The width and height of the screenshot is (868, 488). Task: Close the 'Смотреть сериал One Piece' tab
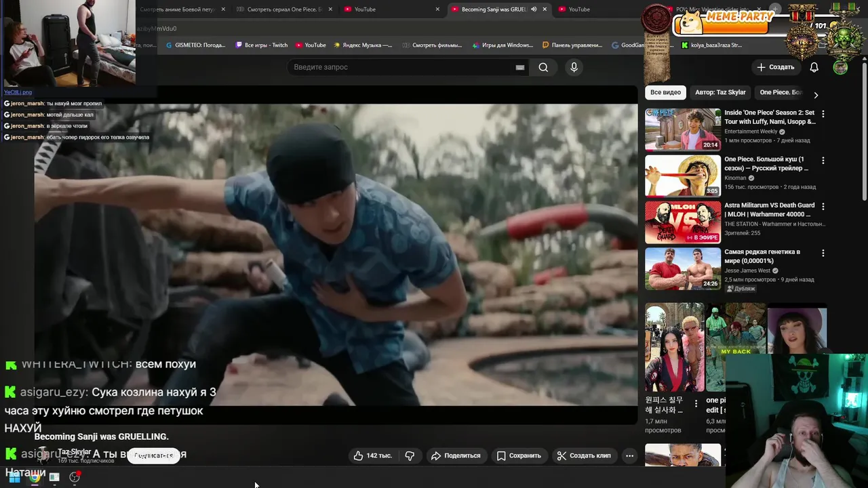click(x=330, y=9)
